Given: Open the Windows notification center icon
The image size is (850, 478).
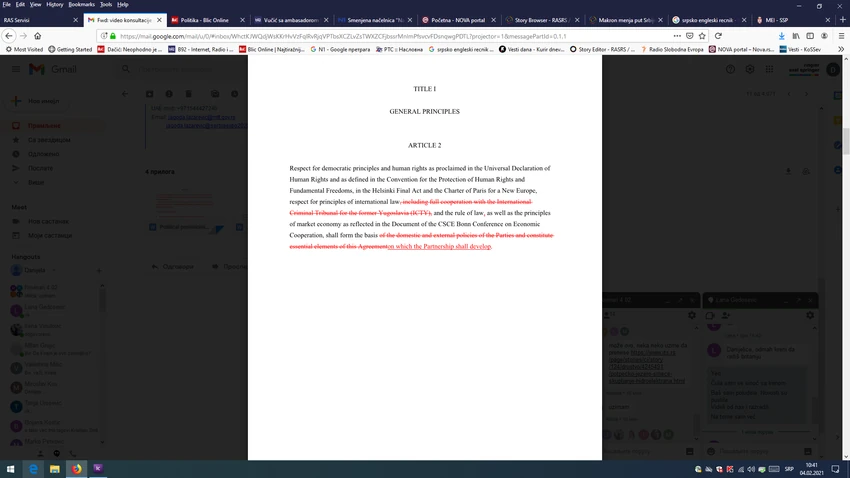Looking at the screenshot, I should pyautogui.click(x=835, y=469).
